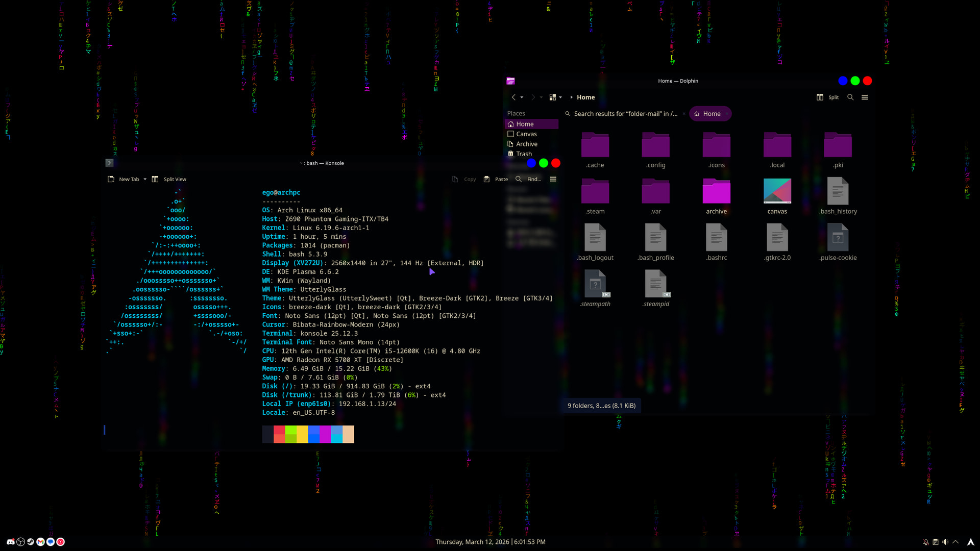
Task: Expand the New Tab dropdown arrow
Action: 145,179
